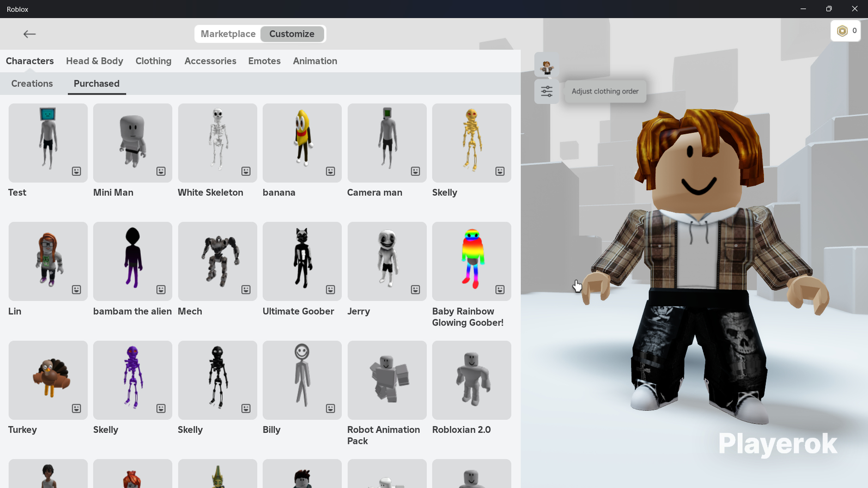The width and height of the screenshot is (868, 488).
Task: Click the face badge on Camera man card
Action: pos(415,171)
